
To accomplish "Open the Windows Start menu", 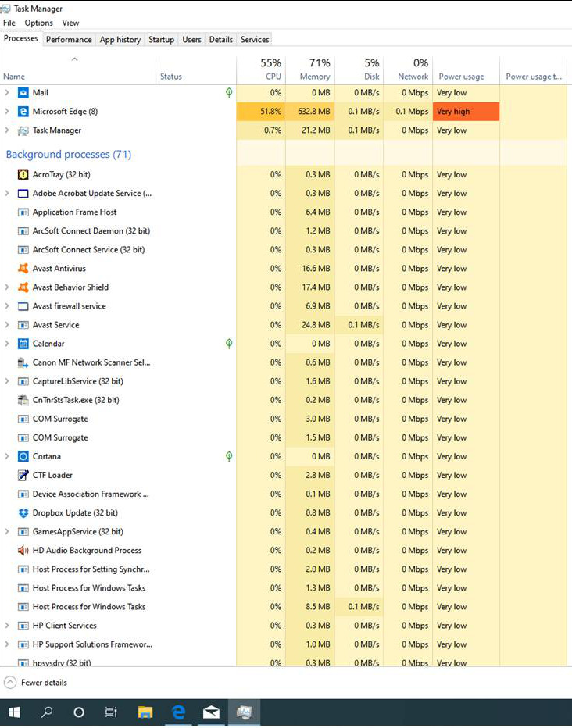I will (x=14, y=712).
